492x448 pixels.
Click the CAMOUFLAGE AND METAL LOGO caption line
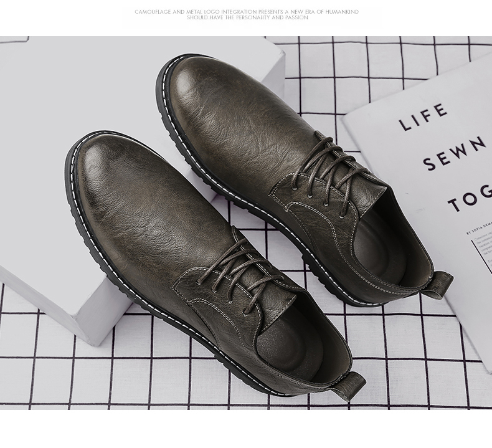point(247,12)
